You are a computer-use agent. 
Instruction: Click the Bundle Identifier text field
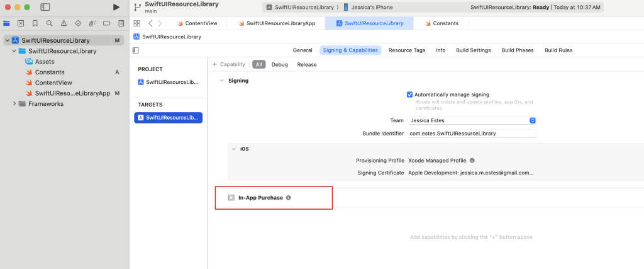(x=472, y=134)
